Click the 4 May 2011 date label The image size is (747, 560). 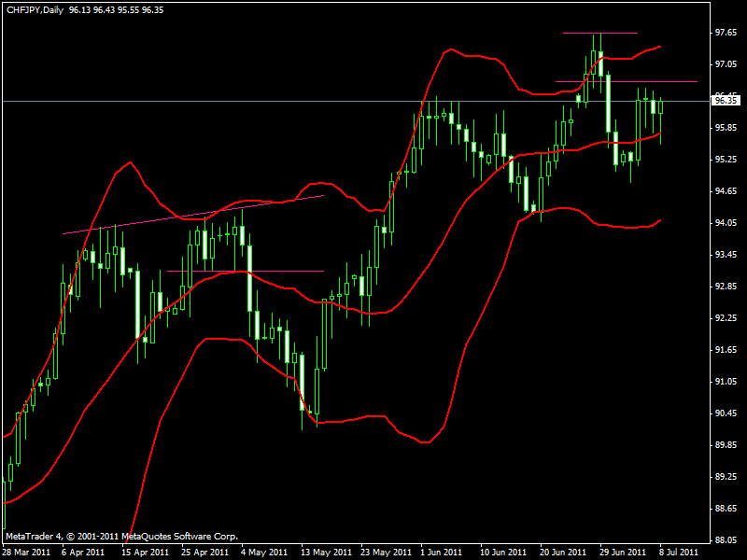[x=264, y=553]
